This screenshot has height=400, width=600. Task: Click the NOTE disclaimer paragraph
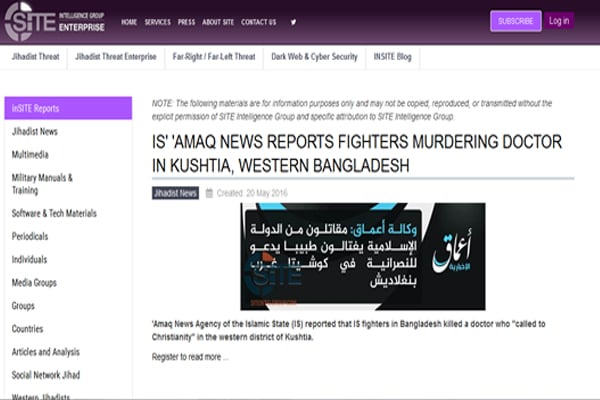[x=352, y=110]
